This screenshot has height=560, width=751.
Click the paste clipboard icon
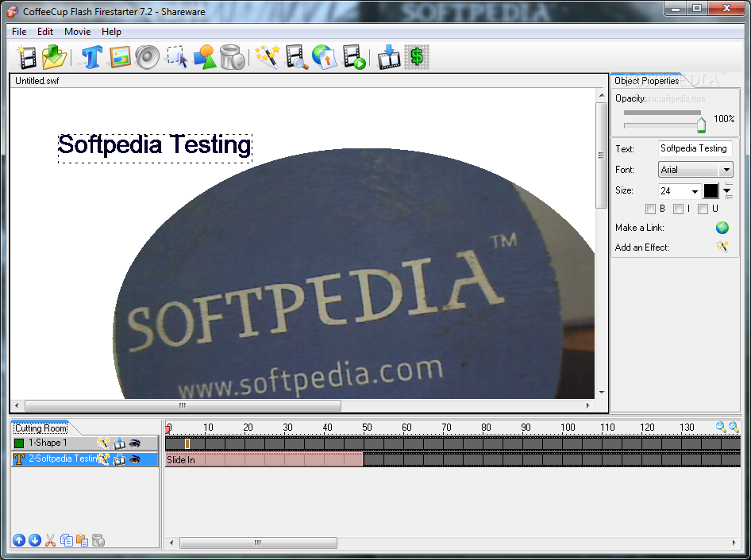pyautogui.click(x=82, y=540)
